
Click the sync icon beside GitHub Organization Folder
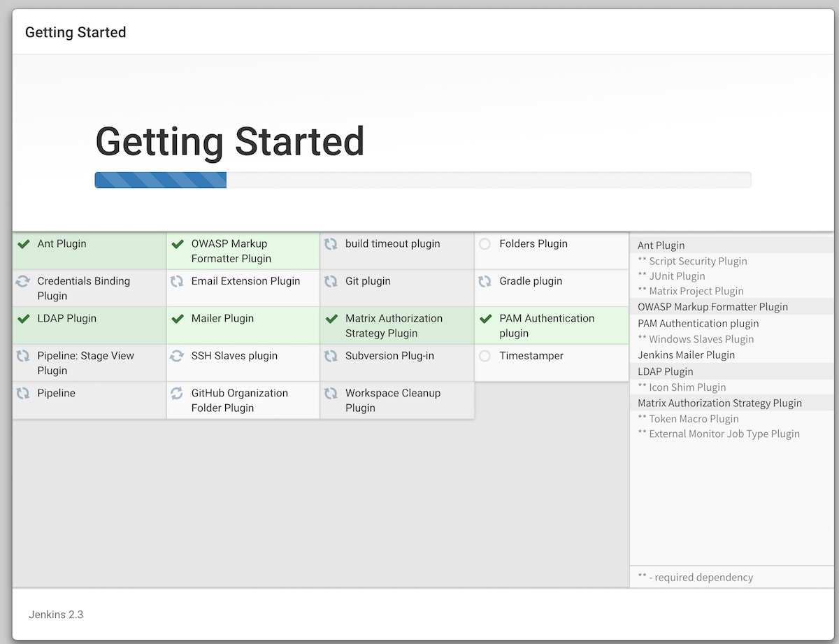177,393
